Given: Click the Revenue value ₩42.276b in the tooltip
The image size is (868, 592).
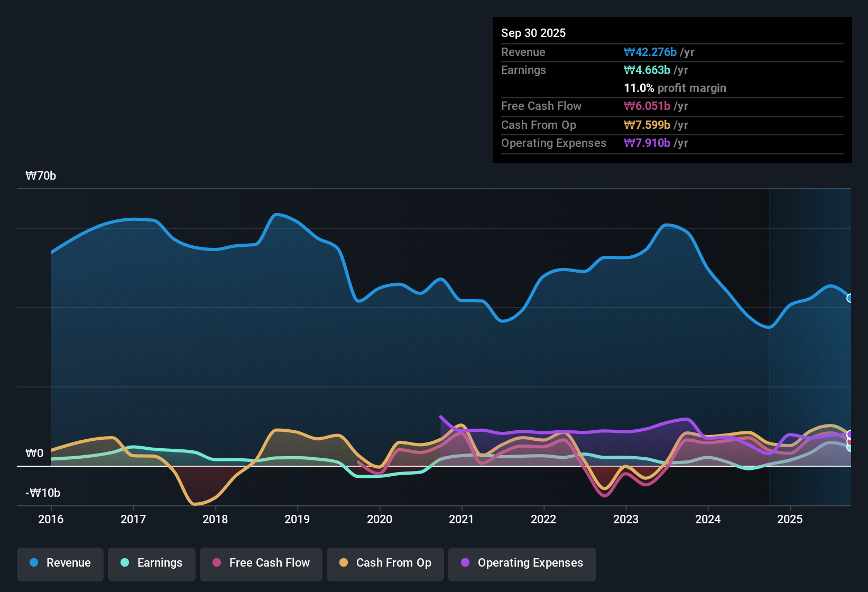Looking at the screenshot, I should click(x=650, y=52).
